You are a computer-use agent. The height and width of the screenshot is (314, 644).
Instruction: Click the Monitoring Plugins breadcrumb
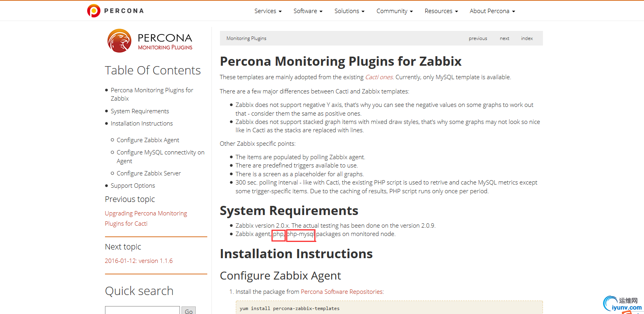tap(246, 38)
